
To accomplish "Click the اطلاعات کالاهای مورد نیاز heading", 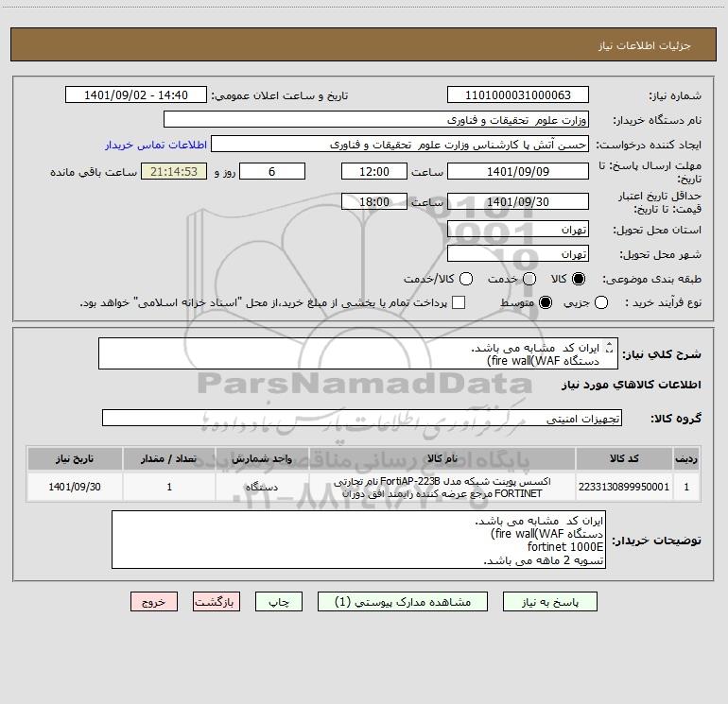I will point(632,385).
